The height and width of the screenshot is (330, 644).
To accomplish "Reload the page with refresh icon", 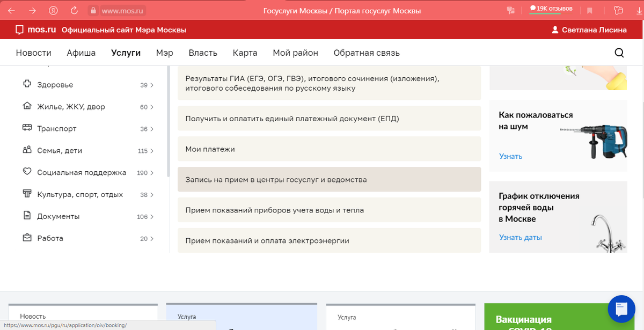I will click(x=74, y=10).
